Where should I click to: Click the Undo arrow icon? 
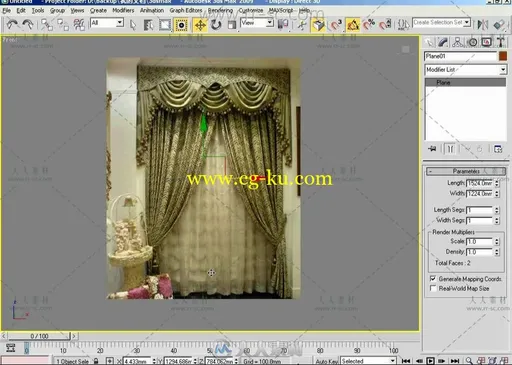click(13, 24)
